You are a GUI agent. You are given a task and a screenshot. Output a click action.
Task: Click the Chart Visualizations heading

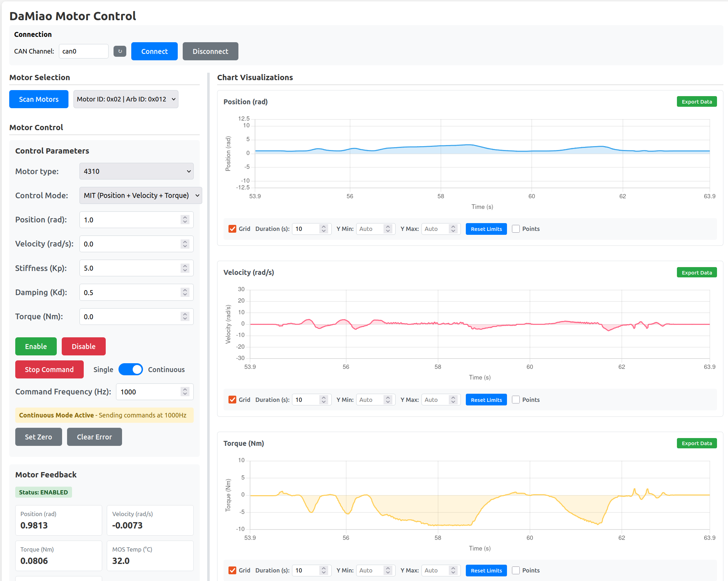(255, 77)
